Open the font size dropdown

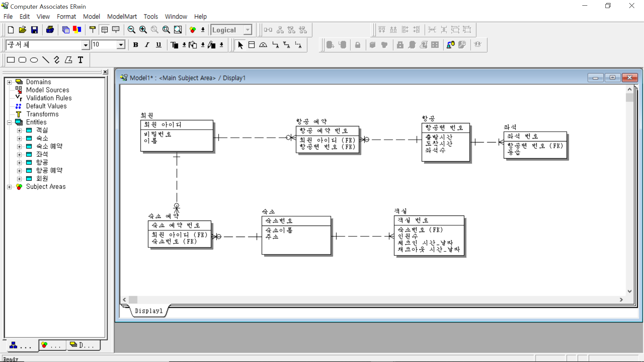(121, 45)
